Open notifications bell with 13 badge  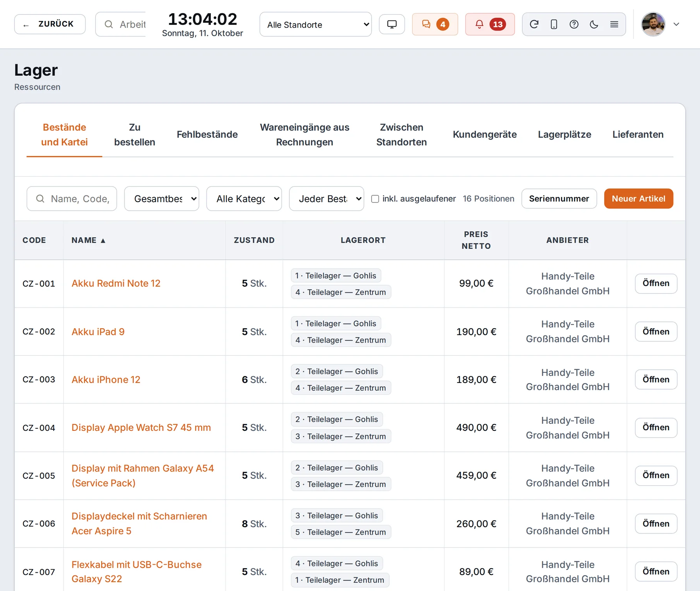pyautogui.click(x=490, y=24)
